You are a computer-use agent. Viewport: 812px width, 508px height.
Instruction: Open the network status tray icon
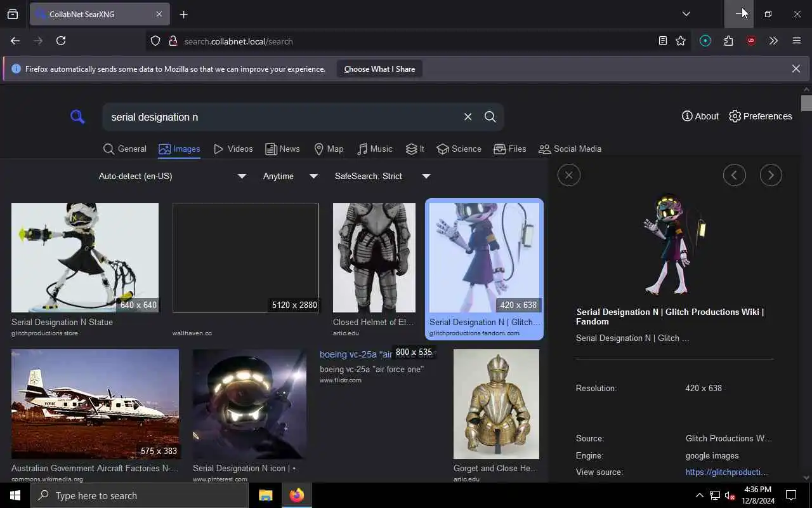click(x=715, y=495)
